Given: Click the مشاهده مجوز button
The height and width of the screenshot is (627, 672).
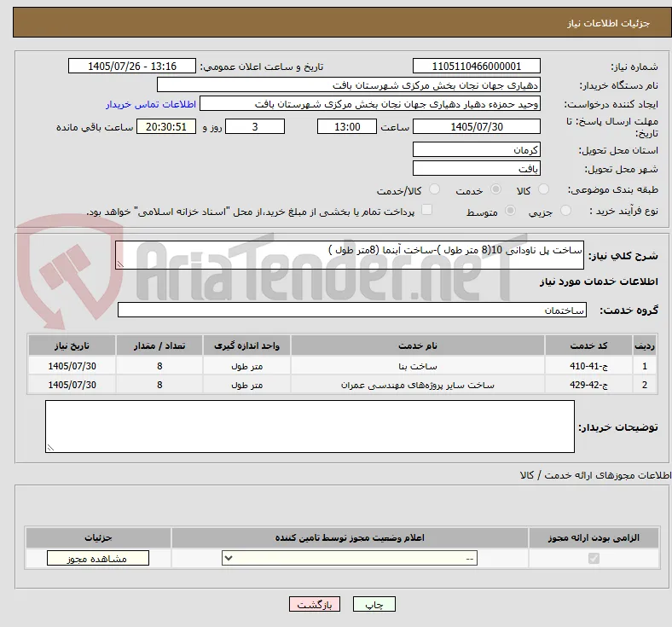Looking at the screenshot, I should [x=98, y=559].
